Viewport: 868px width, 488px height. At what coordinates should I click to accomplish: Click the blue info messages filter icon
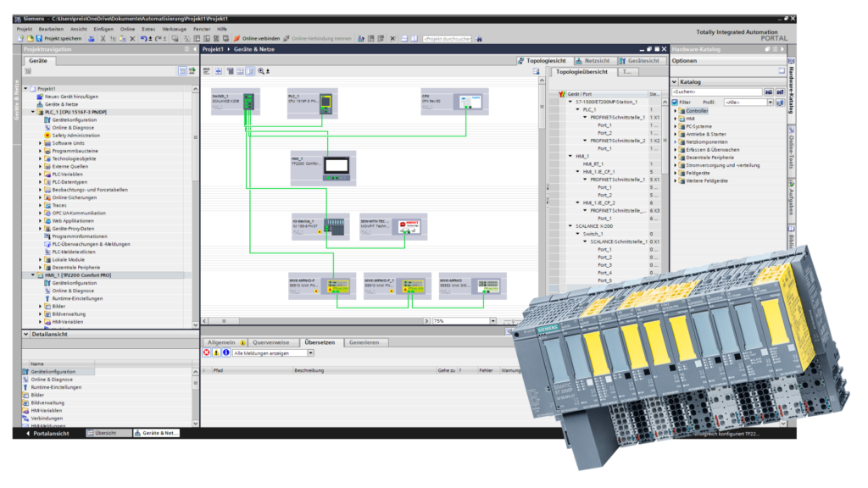tap(226, 352)
